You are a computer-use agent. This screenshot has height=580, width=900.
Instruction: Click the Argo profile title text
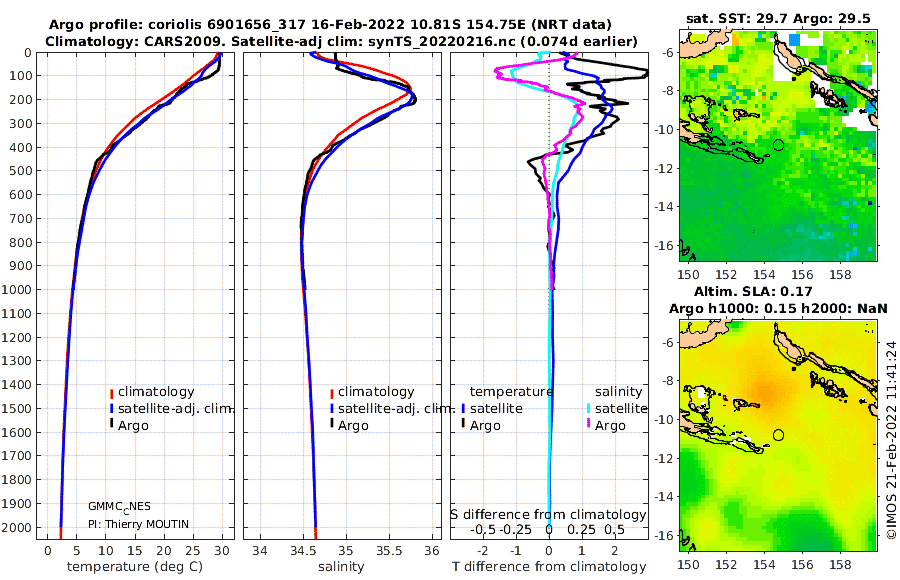coord(330,25)
